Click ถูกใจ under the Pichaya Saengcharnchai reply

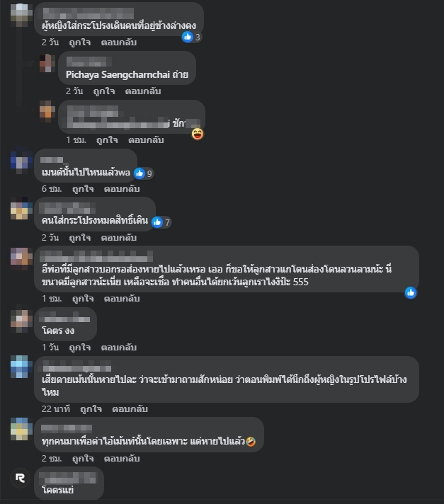[x=104, y=91]
